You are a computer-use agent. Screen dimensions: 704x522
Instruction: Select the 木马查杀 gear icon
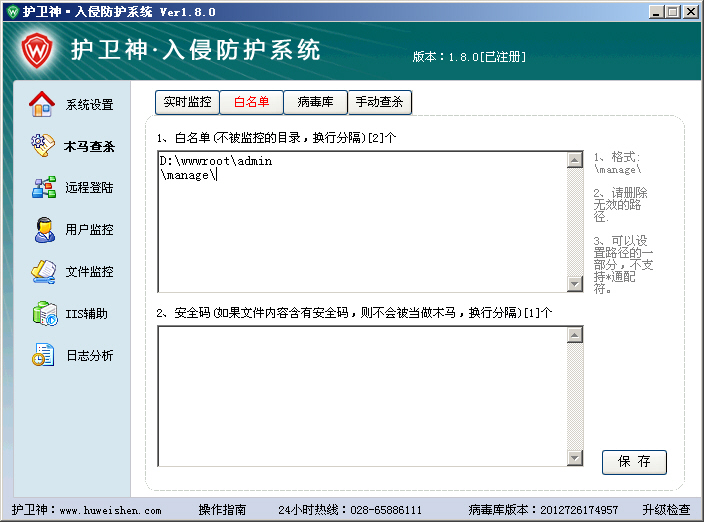click(x=43, y=145)
